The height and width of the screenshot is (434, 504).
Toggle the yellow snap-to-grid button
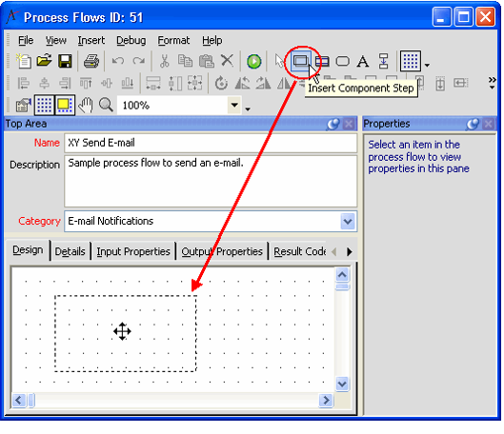click(x=65, y=105)
